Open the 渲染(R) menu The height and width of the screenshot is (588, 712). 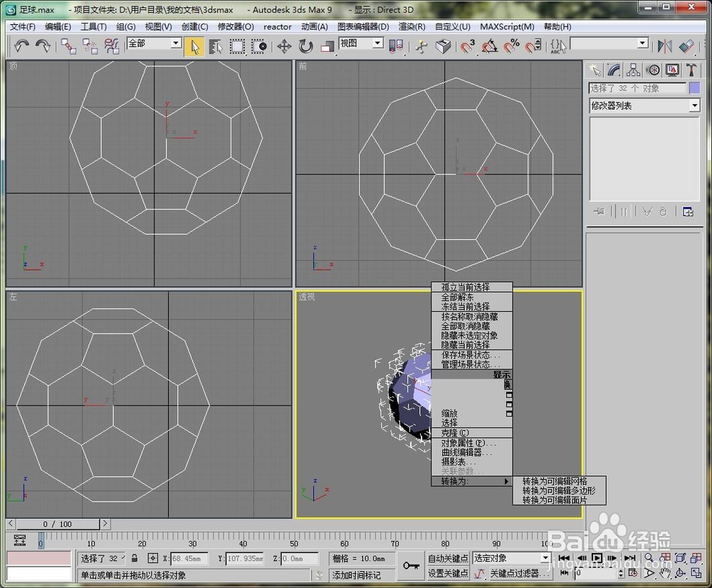(412, 27)
